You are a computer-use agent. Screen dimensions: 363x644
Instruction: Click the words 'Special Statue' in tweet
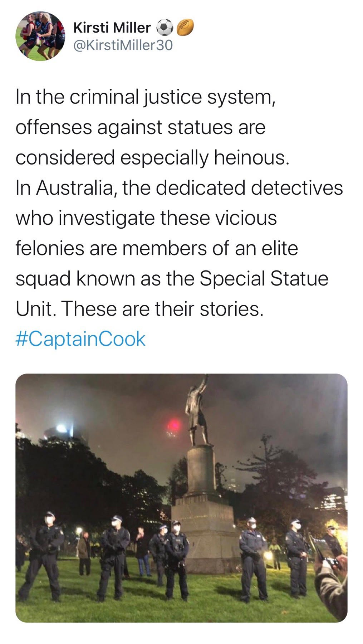[x=264, y=278]
